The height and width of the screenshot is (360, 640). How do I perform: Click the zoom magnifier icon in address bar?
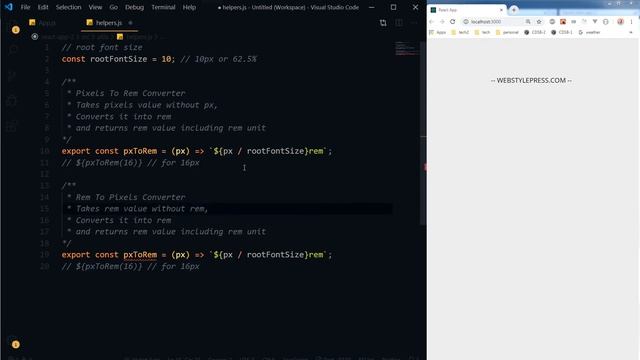528,22
